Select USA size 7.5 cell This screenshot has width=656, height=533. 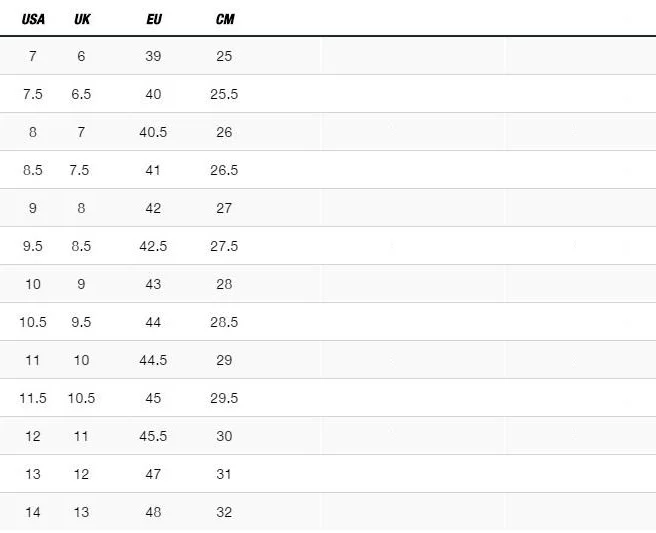(33, 94)
